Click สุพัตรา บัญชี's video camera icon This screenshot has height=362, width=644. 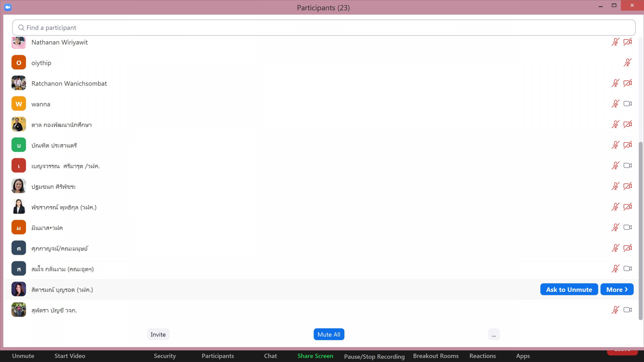pyautogui.click(x=628, y=310)
